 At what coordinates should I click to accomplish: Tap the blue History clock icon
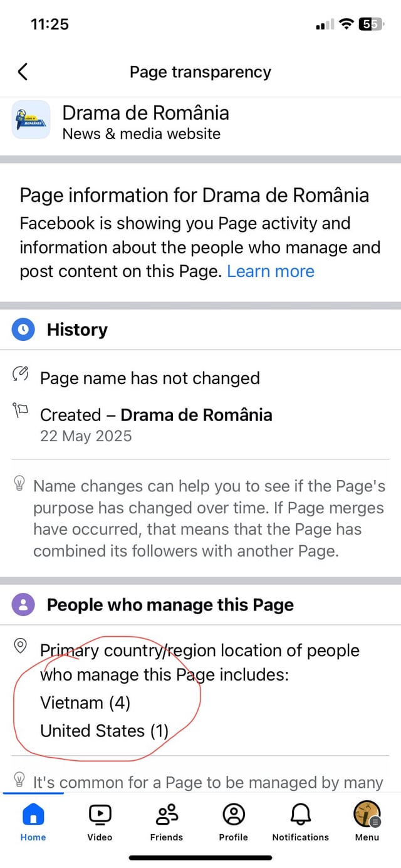click(x=24, y=329)
